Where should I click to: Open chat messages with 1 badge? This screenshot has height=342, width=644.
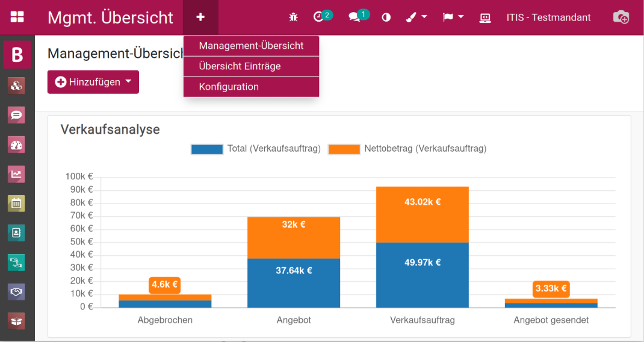(x=355, y=17)
